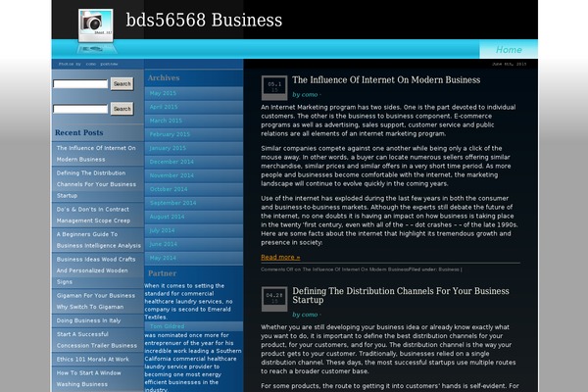The height and width of the screenshot is (392, 588).
Task: Click the 04.28 date icon of second post
Action: click(274, 299)
